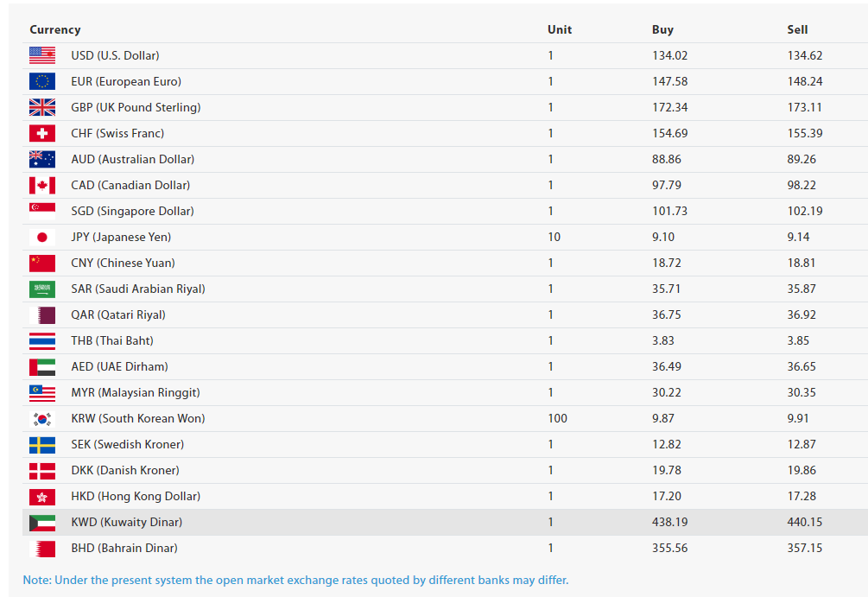
Task: Click the Unit column header
Action: [x=560, y=29]
